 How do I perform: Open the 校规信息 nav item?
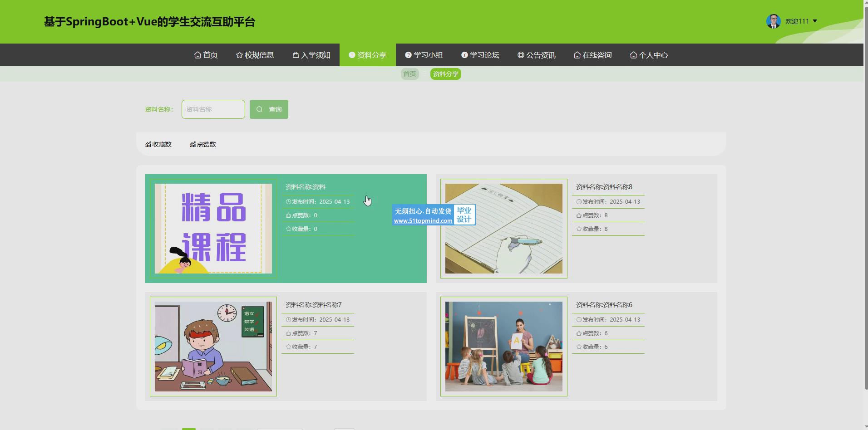tap(255, 55)
